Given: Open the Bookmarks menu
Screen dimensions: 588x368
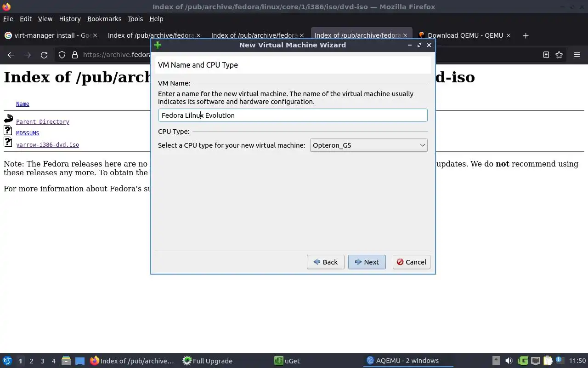Looking at the screenshot, I should tap(104, 19).
